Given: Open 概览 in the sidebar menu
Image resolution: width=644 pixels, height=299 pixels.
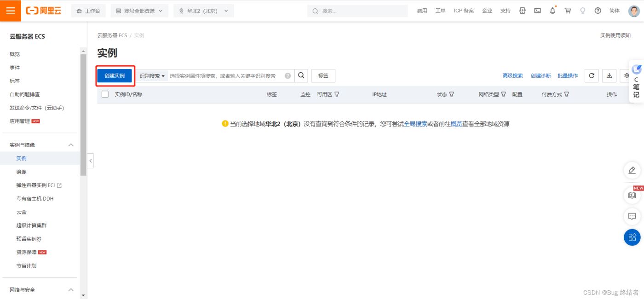Looking at the screenshot, I should [x=15, y=54].
